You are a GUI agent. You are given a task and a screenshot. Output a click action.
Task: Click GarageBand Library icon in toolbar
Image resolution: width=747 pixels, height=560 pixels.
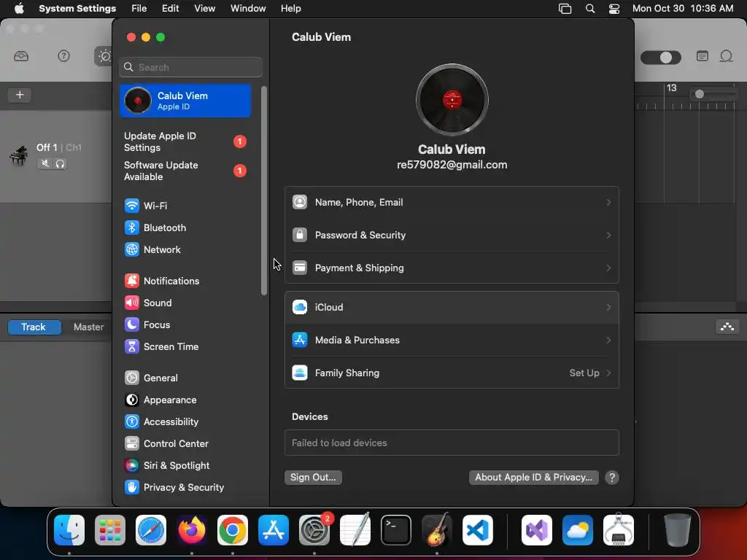tap(21, 56)
